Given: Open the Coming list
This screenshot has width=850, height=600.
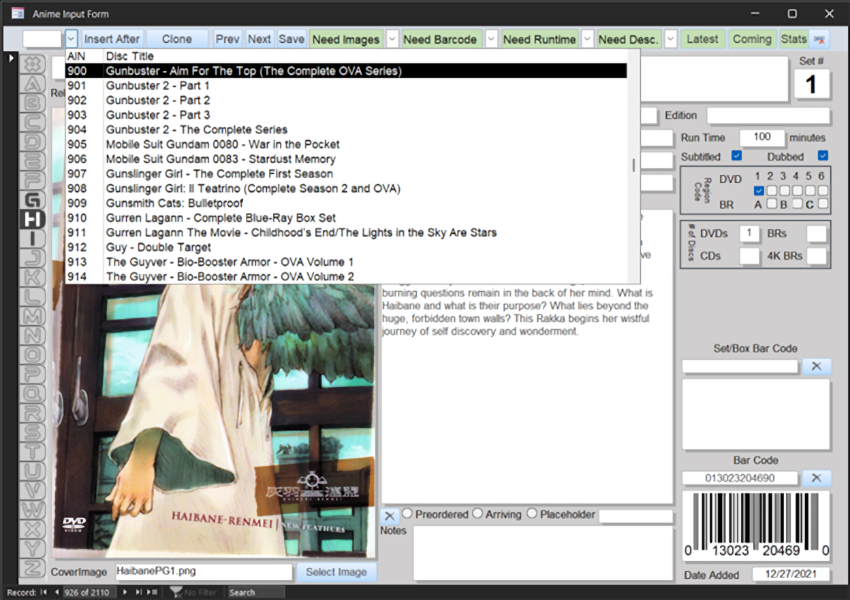Looking at the screenshot, I should click(x=752, y=39).
